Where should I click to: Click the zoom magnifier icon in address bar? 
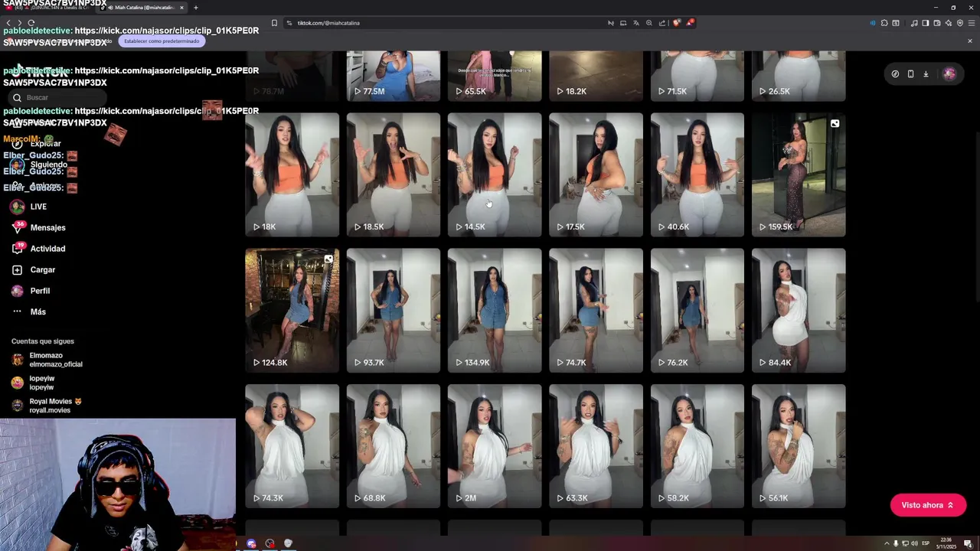(x=649, y=23)
